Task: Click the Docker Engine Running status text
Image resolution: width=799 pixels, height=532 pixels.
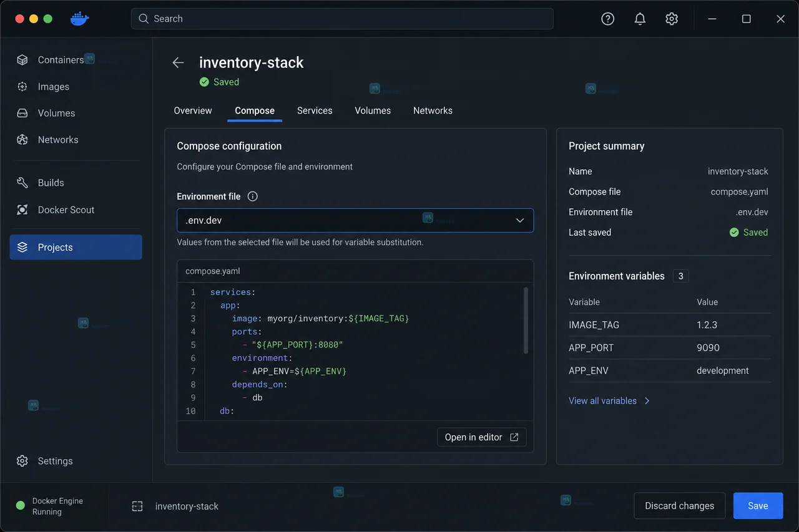Action: click(x=57, y=506)
